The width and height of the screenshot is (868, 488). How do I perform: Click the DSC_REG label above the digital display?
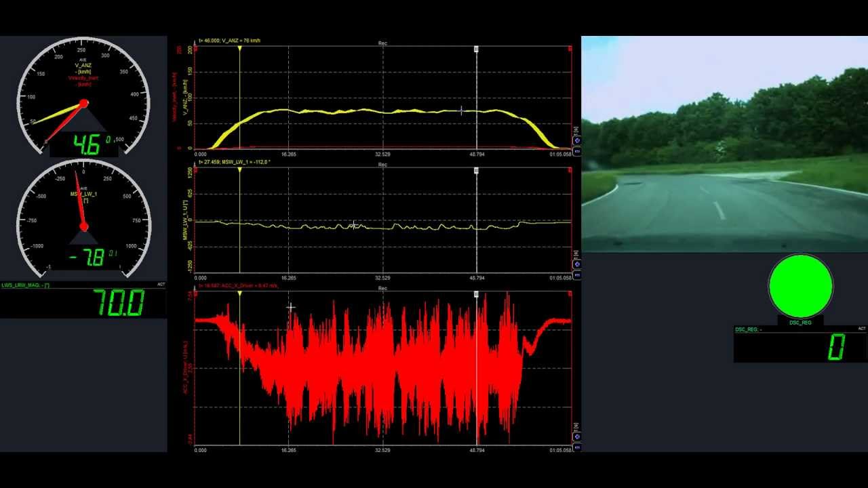(x=747, y=329)
